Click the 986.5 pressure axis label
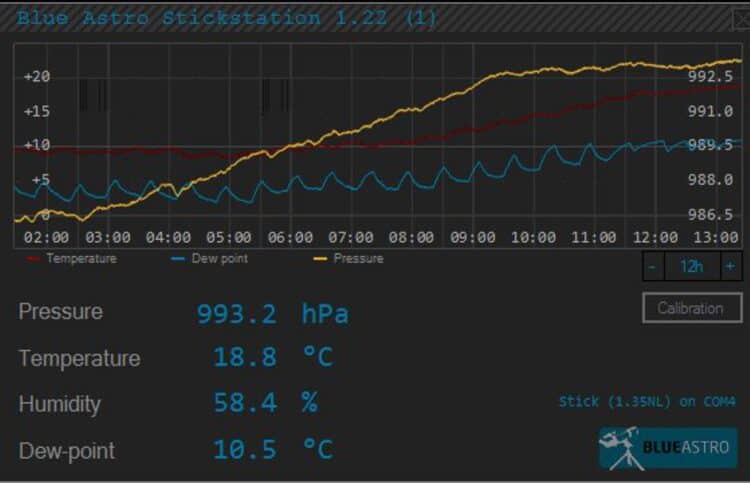 coord(710,215)
